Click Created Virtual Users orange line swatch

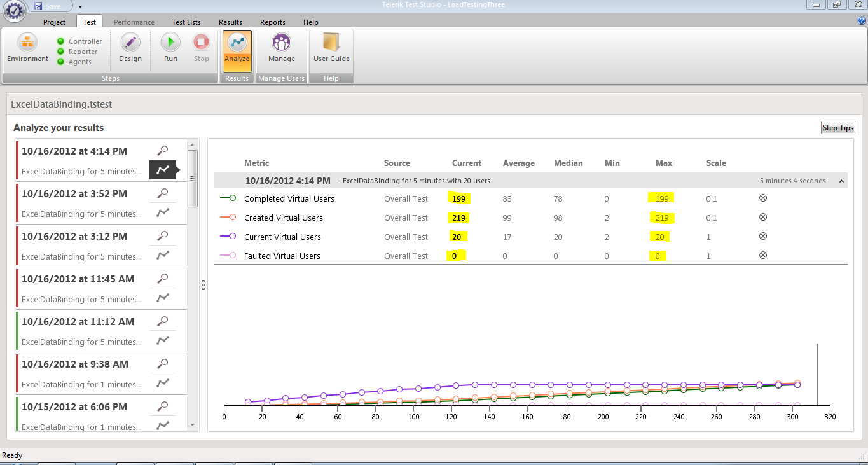coord(228,218)
